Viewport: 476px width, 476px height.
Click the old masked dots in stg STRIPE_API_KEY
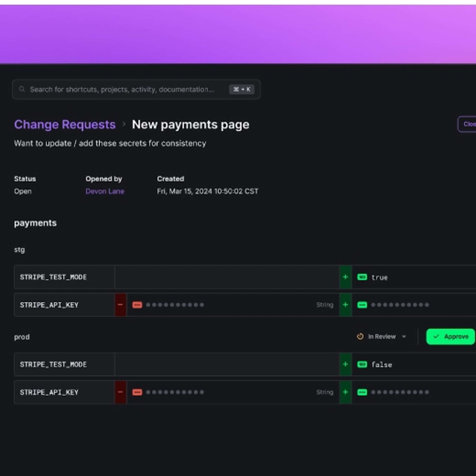click(x=175, y=305)
